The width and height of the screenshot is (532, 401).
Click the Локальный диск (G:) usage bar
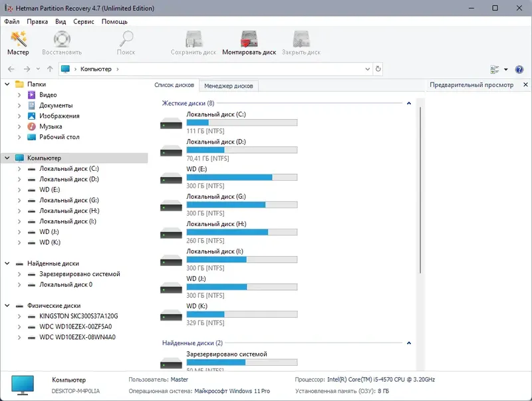(242, 205)
